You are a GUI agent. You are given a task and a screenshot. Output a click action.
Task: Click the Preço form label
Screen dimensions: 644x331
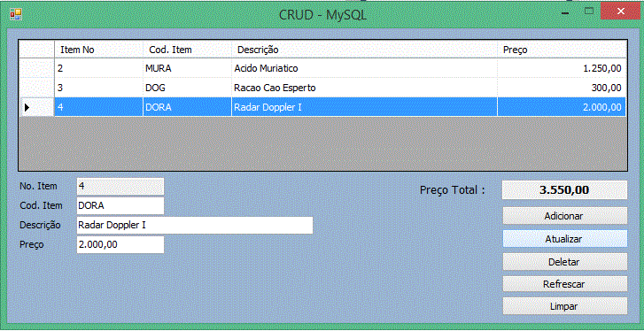32,245
